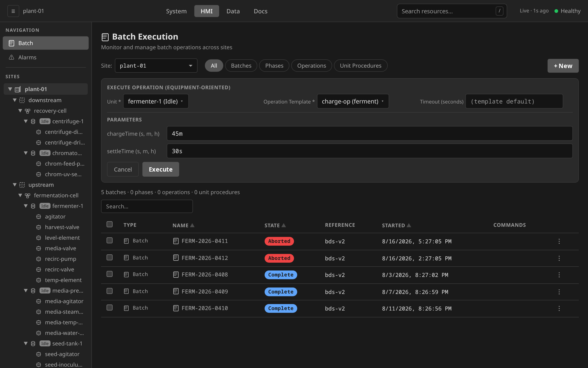Screen dimensions: 588x368
Task: Filter by the Operations pill
Action: [311, 66]
